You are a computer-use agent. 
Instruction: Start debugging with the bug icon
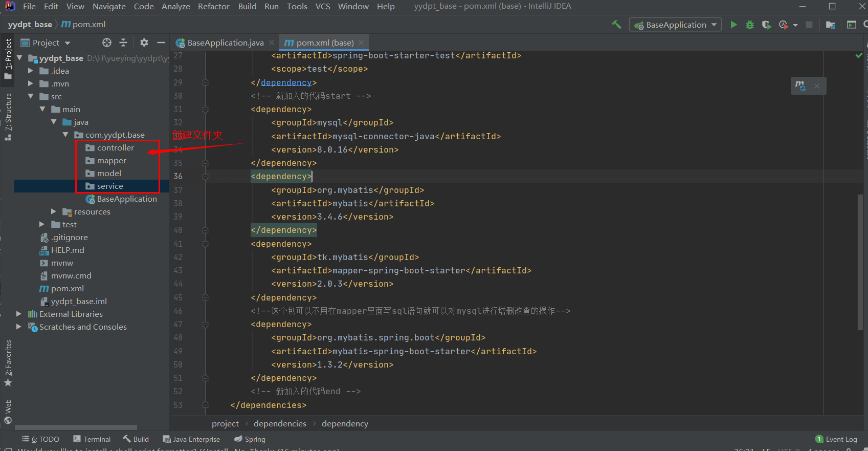pyautogui.click(x=750, y=25)
